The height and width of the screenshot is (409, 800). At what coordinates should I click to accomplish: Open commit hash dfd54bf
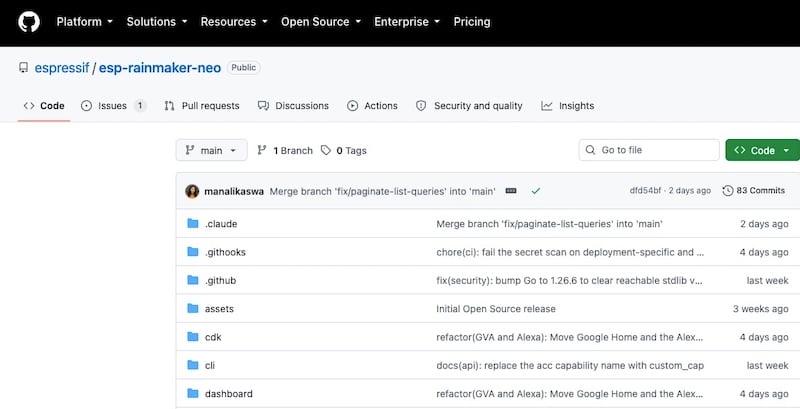[x=645, y=191]
